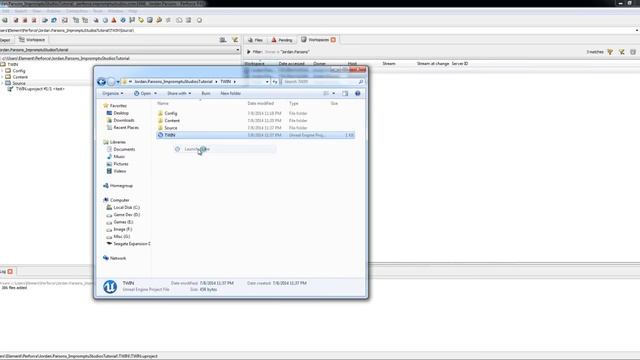Select Seagate Expansion drive in Explorer sidebar

click(x=128, y=244)
